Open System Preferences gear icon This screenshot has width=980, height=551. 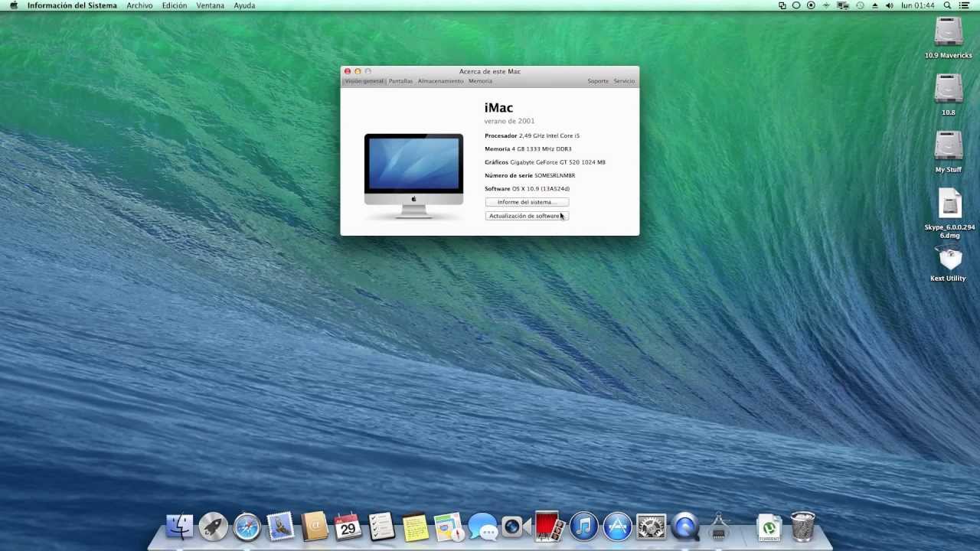(651, 527)
